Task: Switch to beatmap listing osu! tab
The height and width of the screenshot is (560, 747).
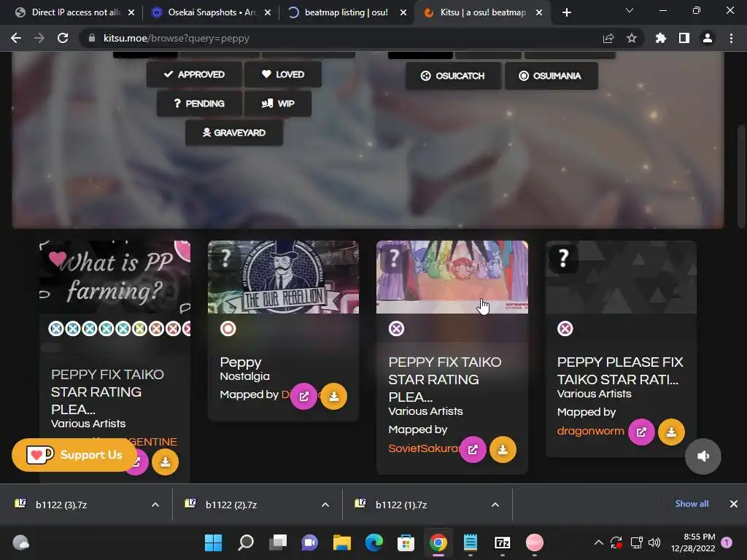Action: (346, 12)
